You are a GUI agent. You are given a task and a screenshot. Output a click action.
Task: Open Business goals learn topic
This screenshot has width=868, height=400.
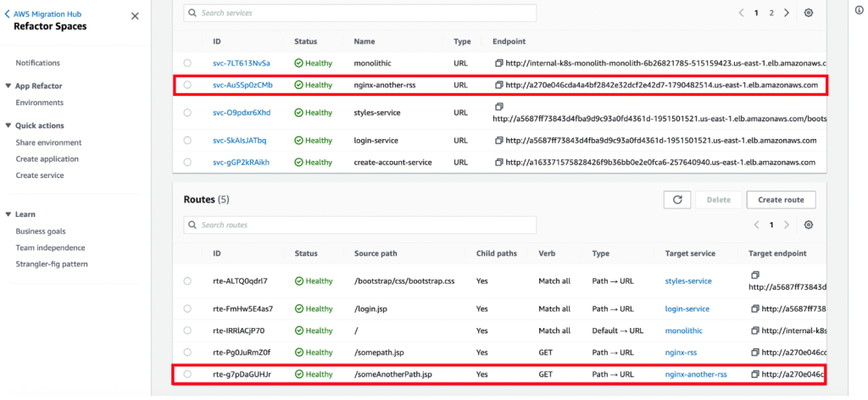[41, 231]
